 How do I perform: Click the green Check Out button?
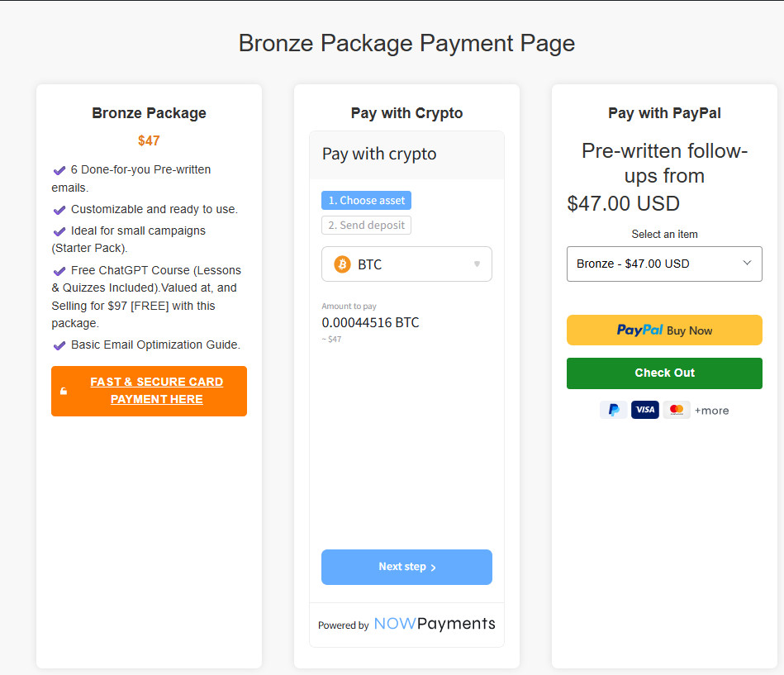coord(664,373)
